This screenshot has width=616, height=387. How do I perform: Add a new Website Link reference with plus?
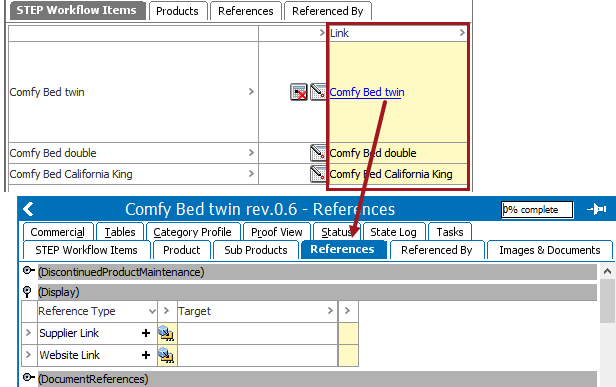tap(146, 355)
